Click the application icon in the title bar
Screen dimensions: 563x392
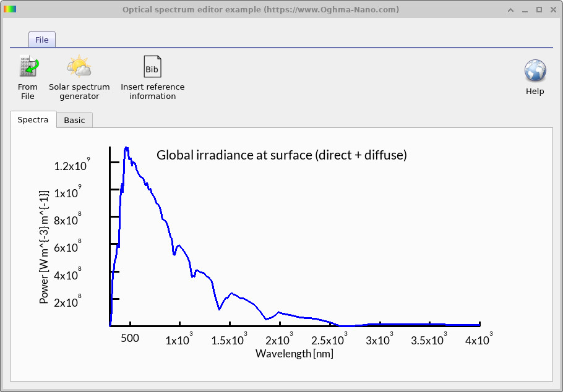[x=10, y=9]
